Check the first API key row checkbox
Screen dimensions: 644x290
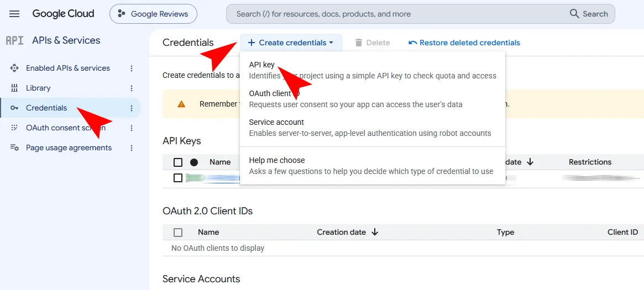click(178, 178)
